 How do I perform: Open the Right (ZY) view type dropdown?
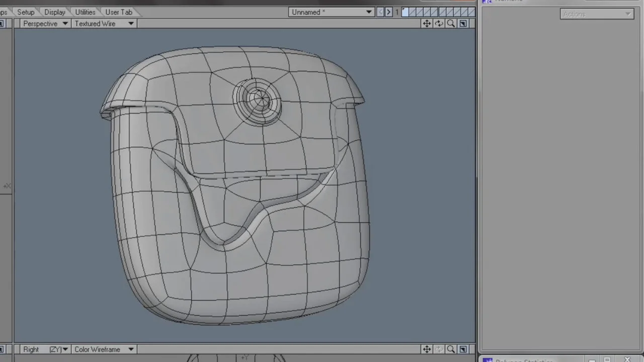click(x=45, y=349)
